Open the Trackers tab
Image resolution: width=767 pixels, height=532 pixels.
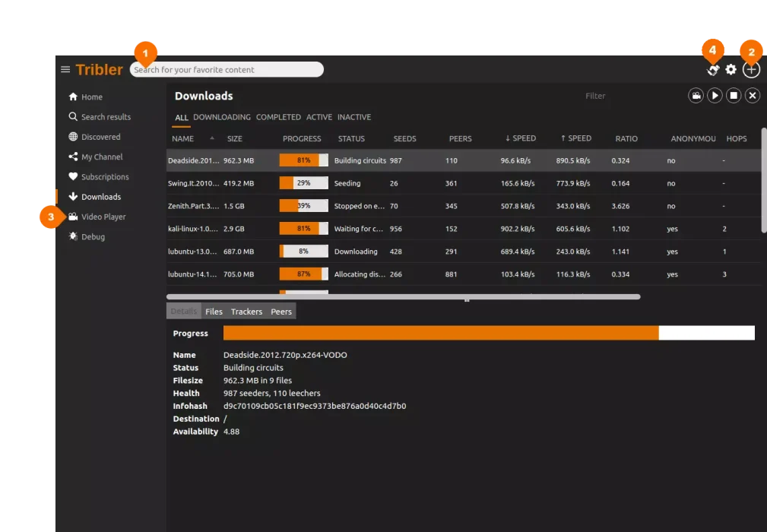(x=246, y=312)
